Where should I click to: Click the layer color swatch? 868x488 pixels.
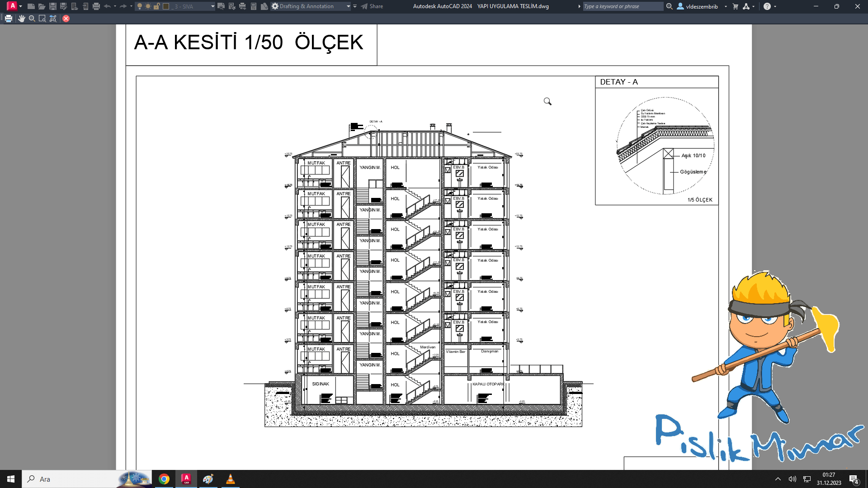tap(166, 6)
